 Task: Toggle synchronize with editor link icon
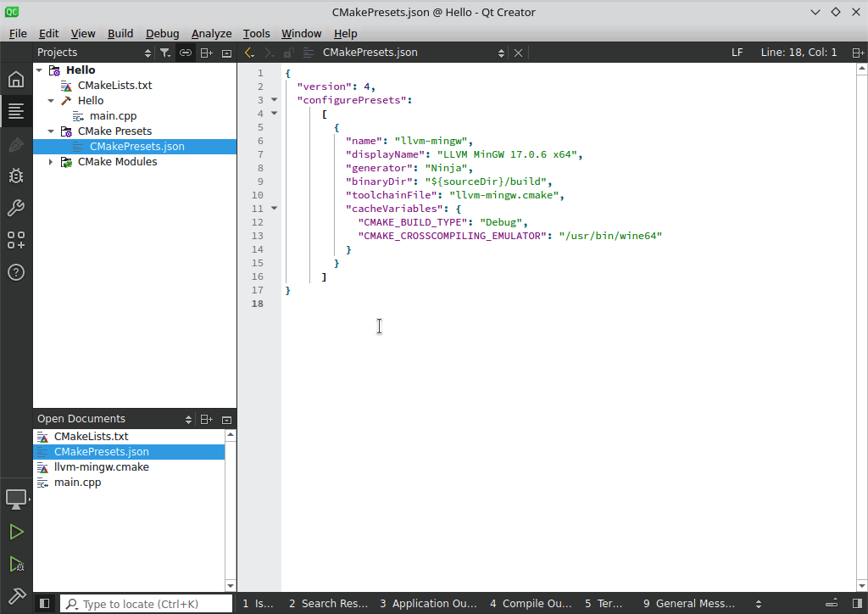tap(186, 53)
